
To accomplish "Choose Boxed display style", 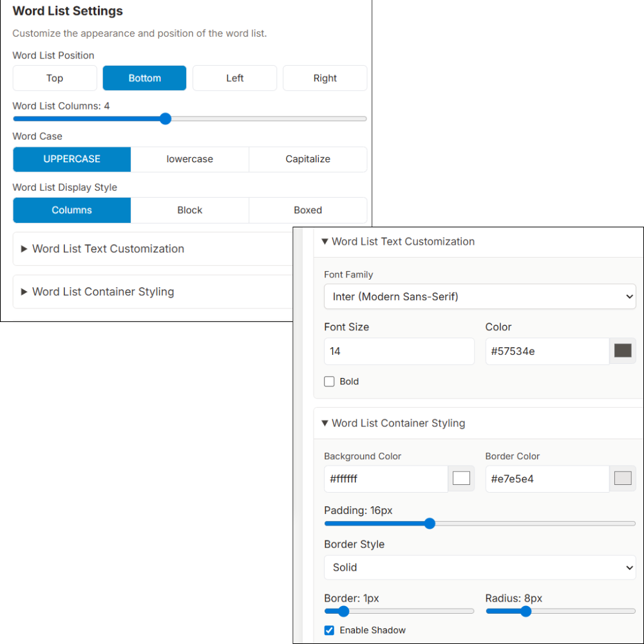I will 308,210.
